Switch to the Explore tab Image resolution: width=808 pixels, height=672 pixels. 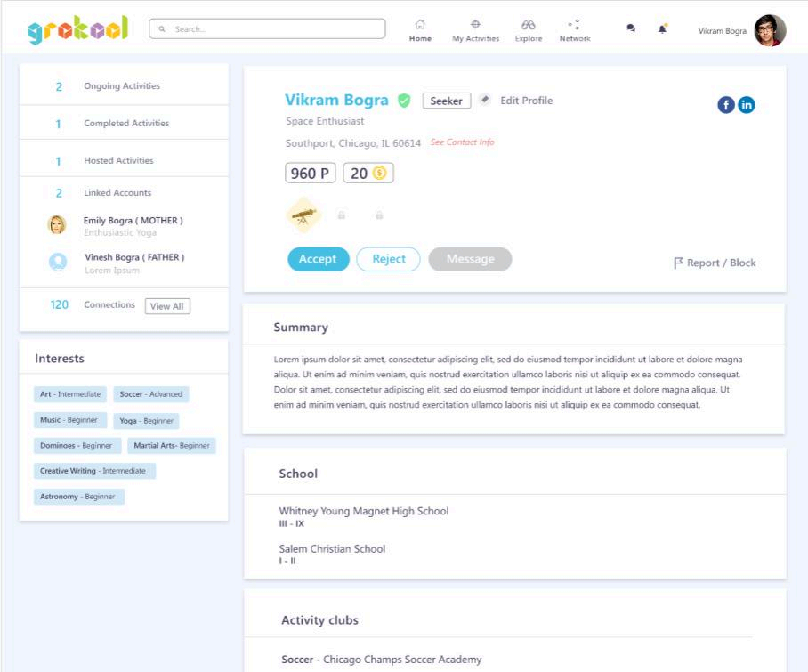pos(528,30)
